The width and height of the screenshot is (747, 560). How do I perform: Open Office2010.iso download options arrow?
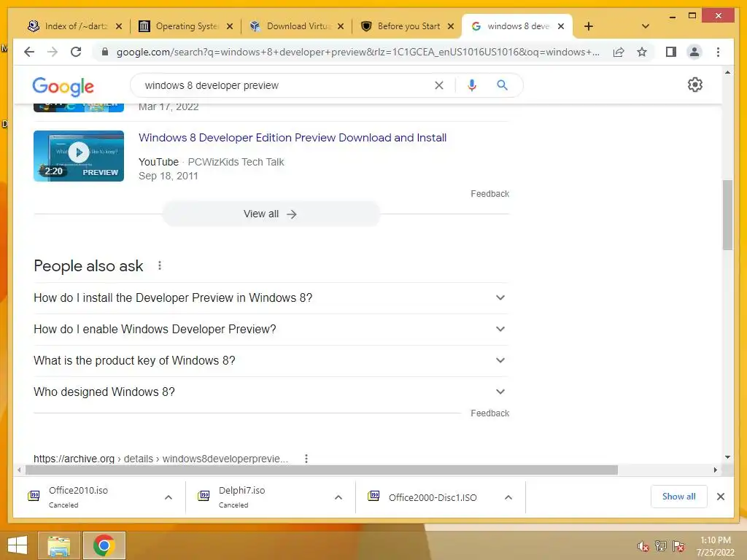pos(169,497)
